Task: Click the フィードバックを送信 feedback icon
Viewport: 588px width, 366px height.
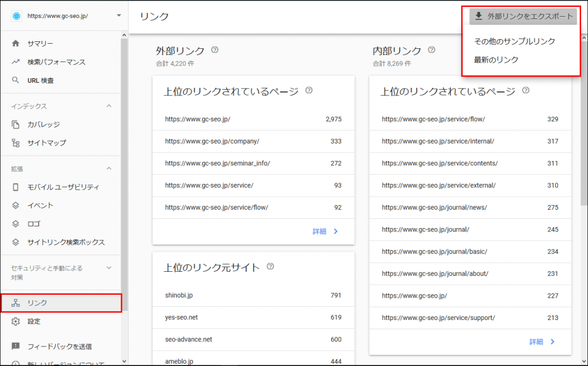Action: [16, 346]
